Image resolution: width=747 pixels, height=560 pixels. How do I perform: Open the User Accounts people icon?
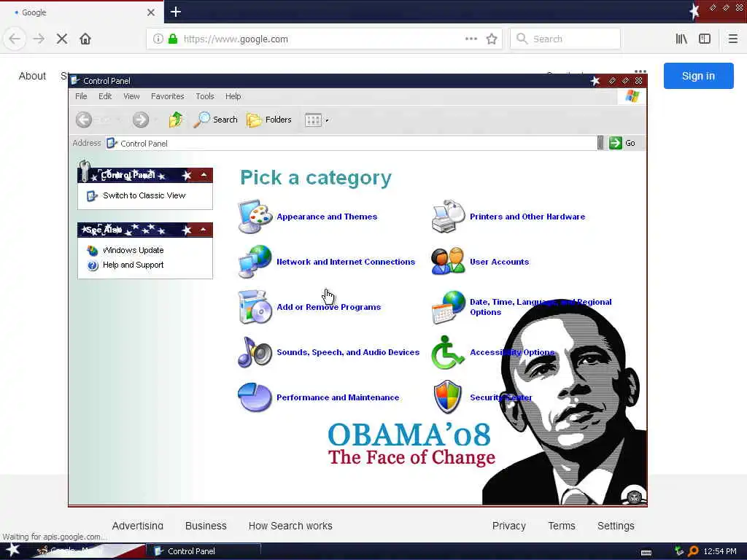point(448,262)
